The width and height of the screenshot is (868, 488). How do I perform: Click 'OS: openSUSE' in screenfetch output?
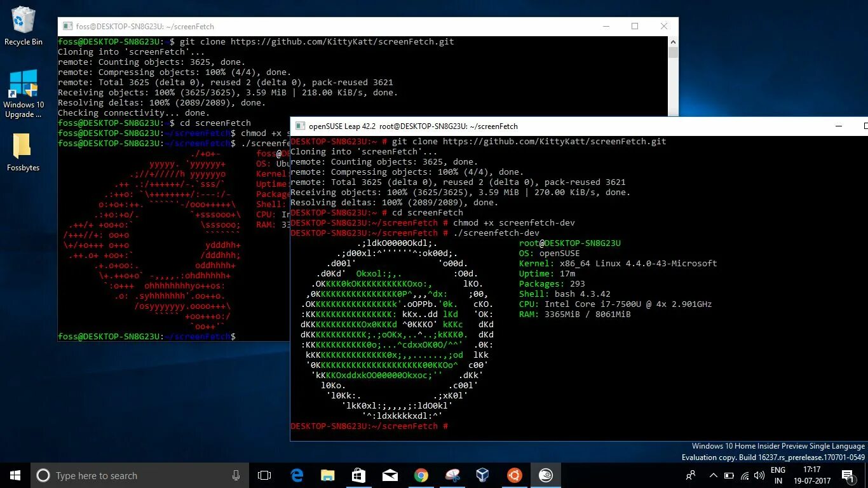[550, 253]
